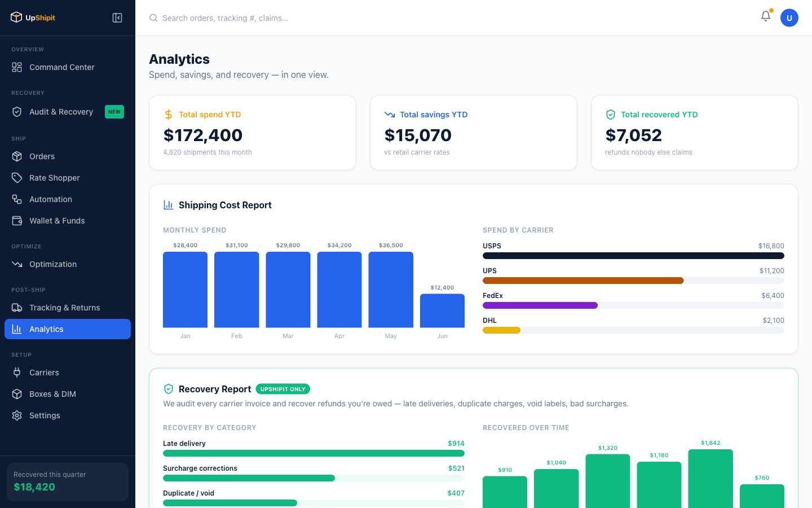812x508 pixels.
Task: Click the $18,420 recovered amount
Action: pos(34,487)
